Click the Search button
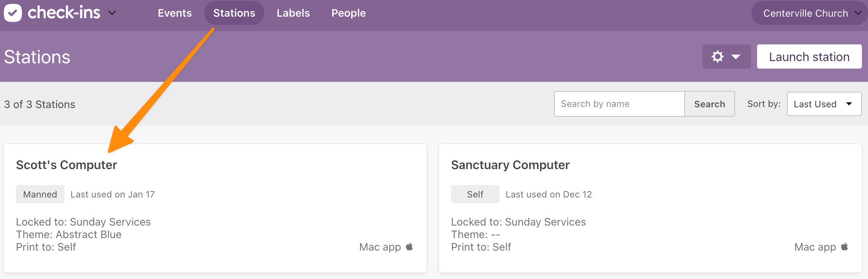The width and height of the screenshot is (868, 279). tap(710, 104)
